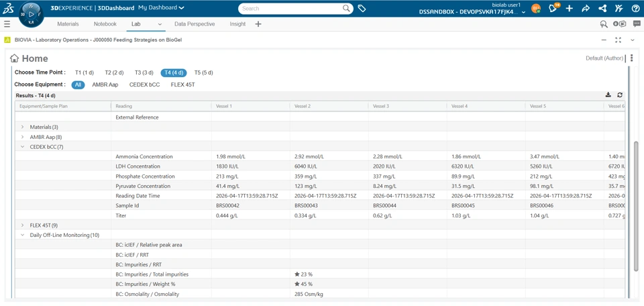Select time point T4 (4 d)
This screenshot has width=644, height=306.
pyautogui.click(x=173, y=72)
